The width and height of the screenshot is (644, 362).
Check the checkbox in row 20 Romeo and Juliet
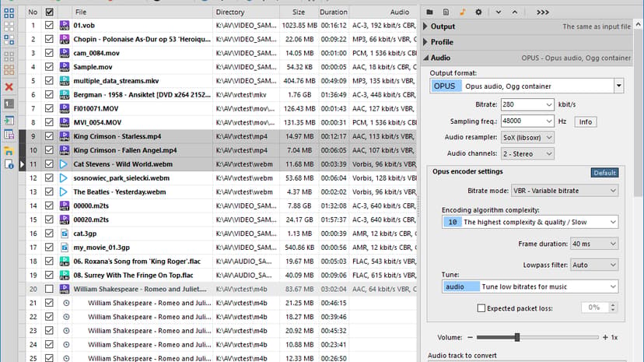(x=49, y=290)
